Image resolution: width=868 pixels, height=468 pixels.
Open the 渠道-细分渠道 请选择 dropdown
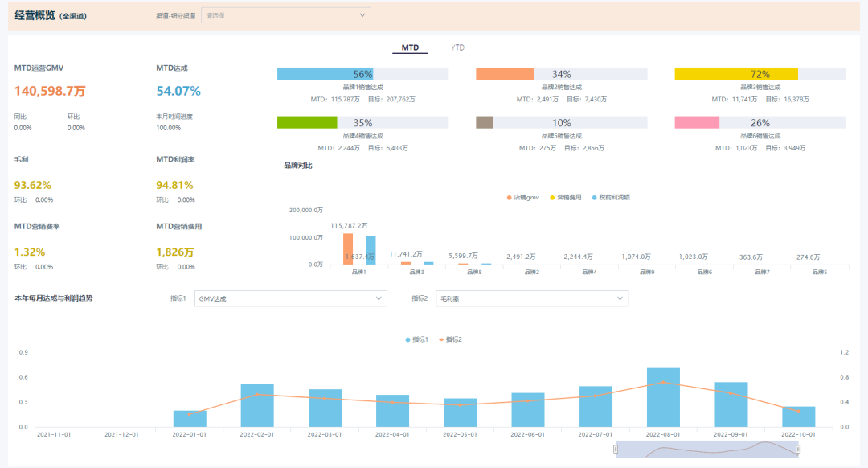tap(285, 15)
